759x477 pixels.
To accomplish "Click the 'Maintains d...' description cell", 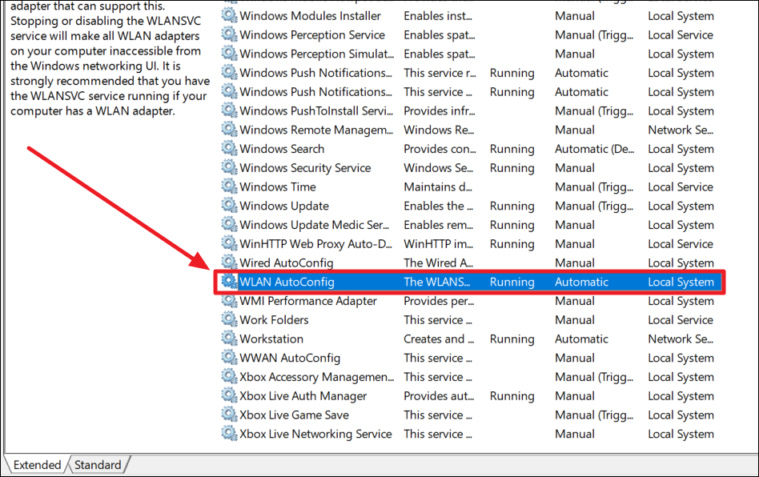I will [x=438, y=187].
